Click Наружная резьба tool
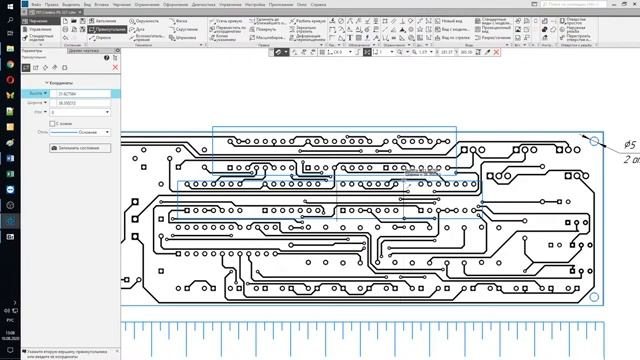 pyautogui.click(x=572, y=29)
